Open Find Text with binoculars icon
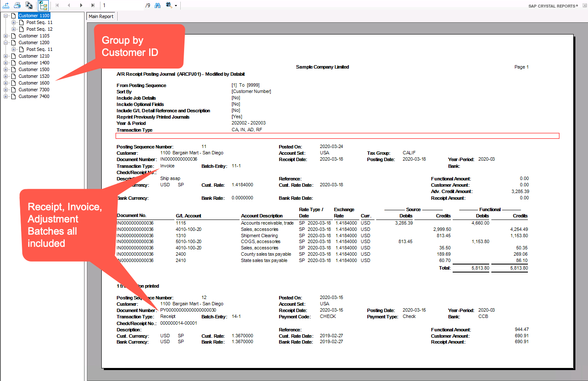The image size is (588, 381). pos(158,5)
